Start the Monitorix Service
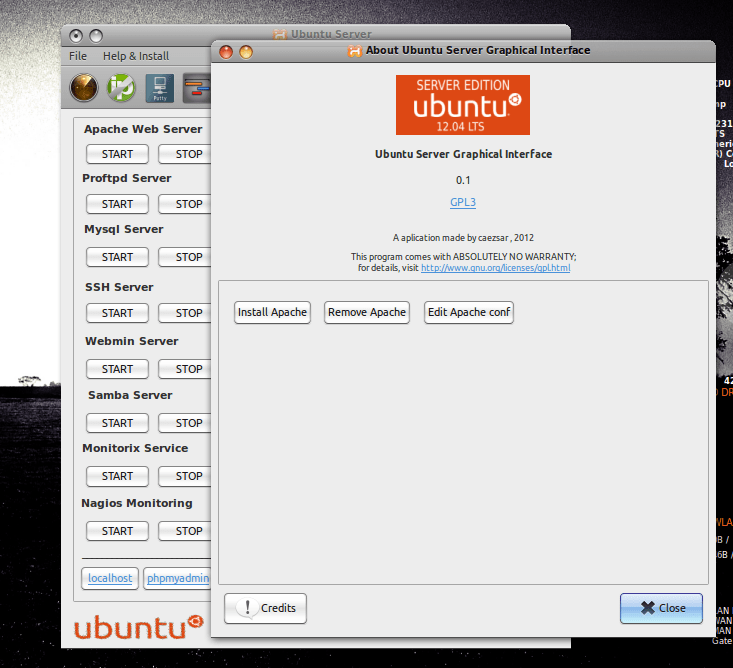The height and width of the screenshot is (668, 733). tap(117, 476)
